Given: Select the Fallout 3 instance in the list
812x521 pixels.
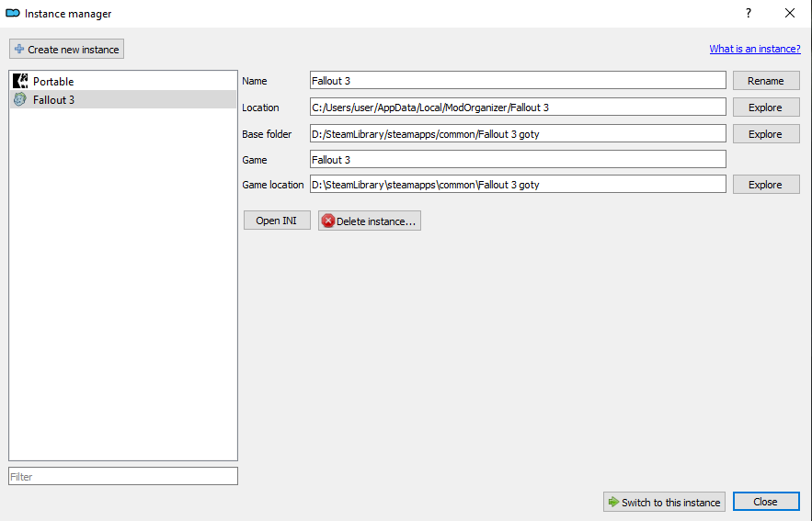Looking at the screenshot, I should coord(123,99).
